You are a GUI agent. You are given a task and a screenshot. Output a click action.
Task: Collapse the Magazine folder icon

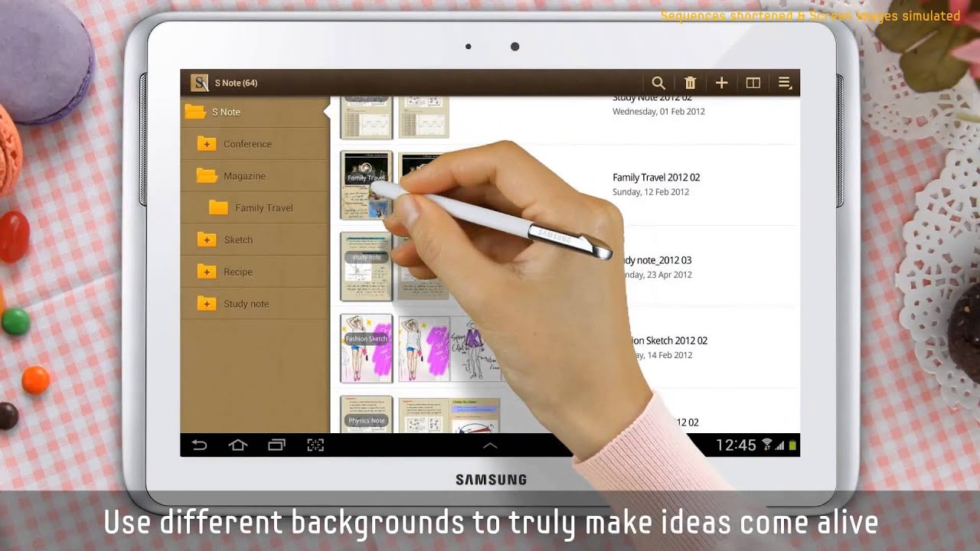tap(207, 175)
